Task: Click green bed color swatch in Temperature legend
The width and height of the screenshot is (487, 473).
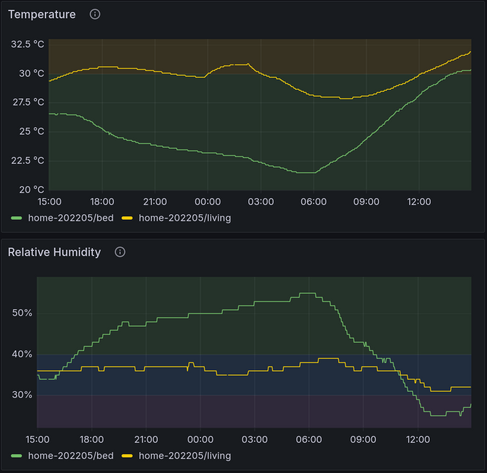Action: coord(16,218)
